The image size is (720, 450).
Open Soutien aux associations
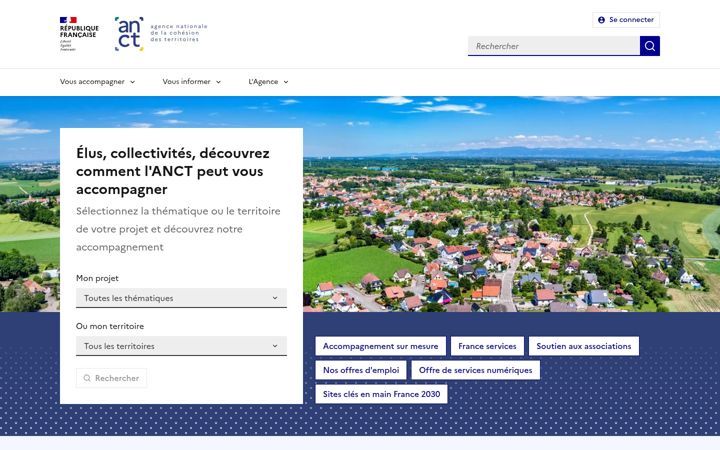[584, 346]
